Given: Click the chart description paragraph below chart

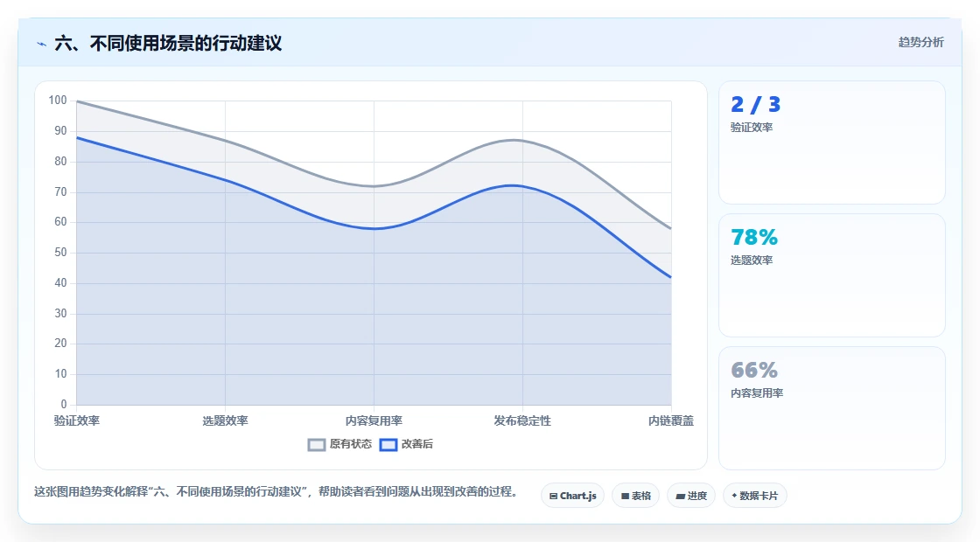Looking at the screenshot, I should click(276, 492).
